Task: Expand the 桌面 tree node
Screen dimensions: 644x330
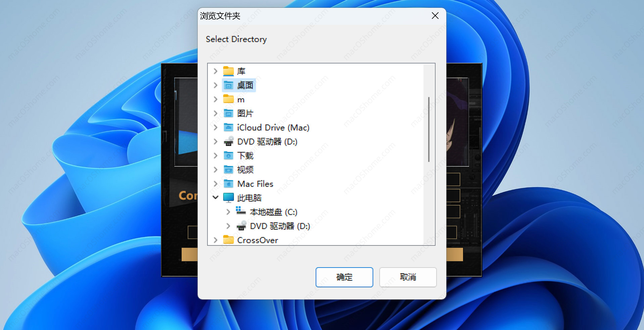Action: (215, 85)
